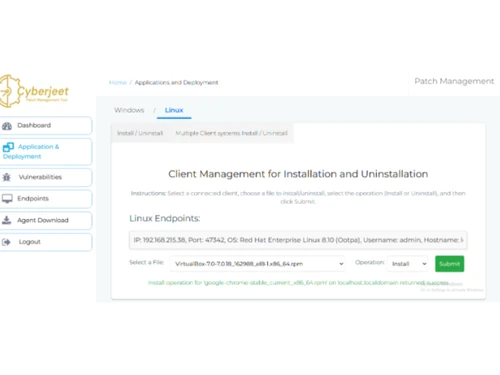Switch to the Windows tab
The height and width of the screenshot is (375, 500).
129,110
